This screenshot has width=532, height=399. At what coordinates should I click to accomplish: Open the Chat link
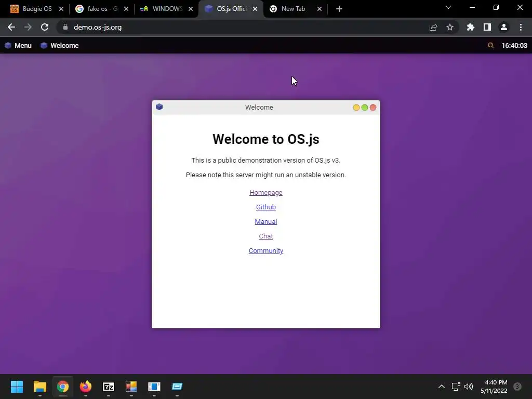tap(265, 236)
